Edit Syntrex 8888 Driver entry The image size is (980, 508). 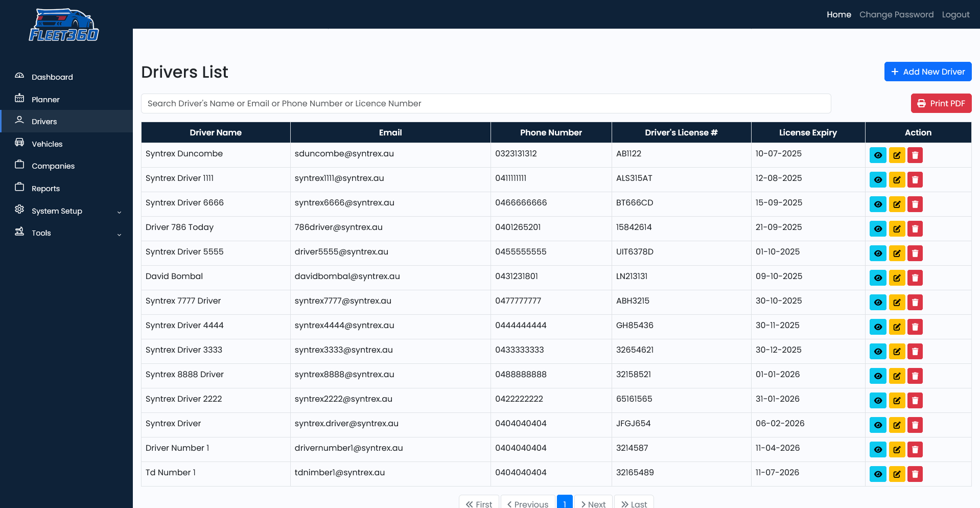point(897,376)
